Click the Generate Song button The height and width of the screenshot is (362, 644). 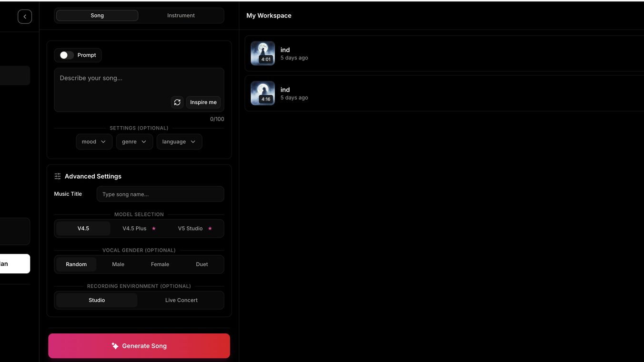pos(139,346)
